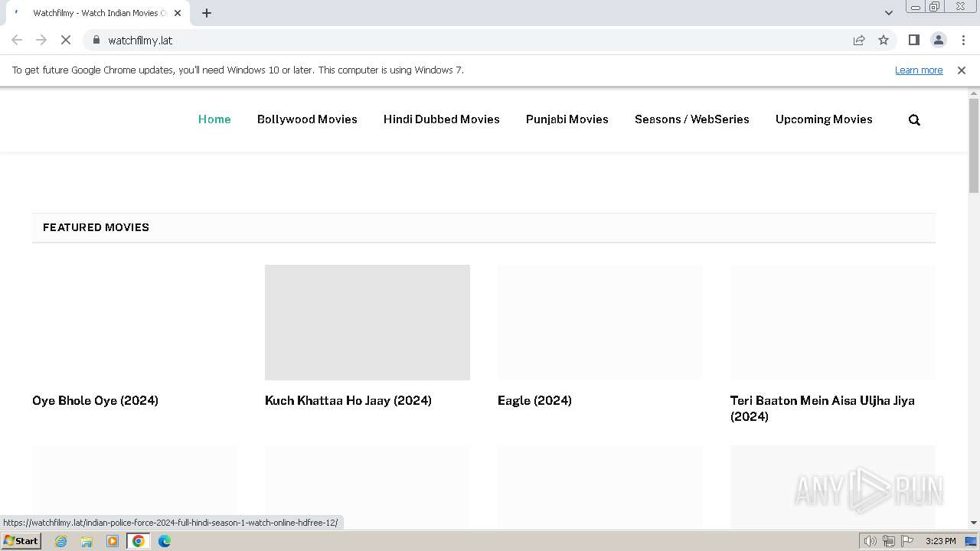Open Upcoming Movies menu

pyautogui.click(x=824, y=119)
